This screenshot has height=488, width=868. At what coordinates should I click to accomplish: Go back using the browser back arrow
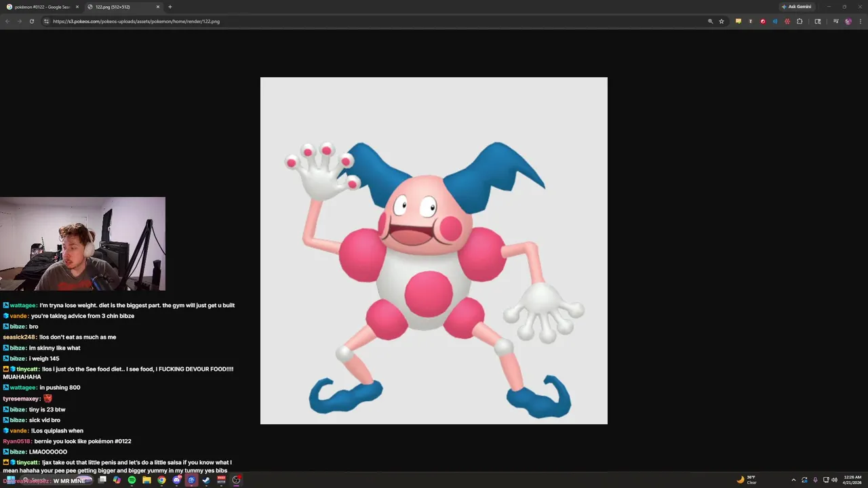[7, 21]
